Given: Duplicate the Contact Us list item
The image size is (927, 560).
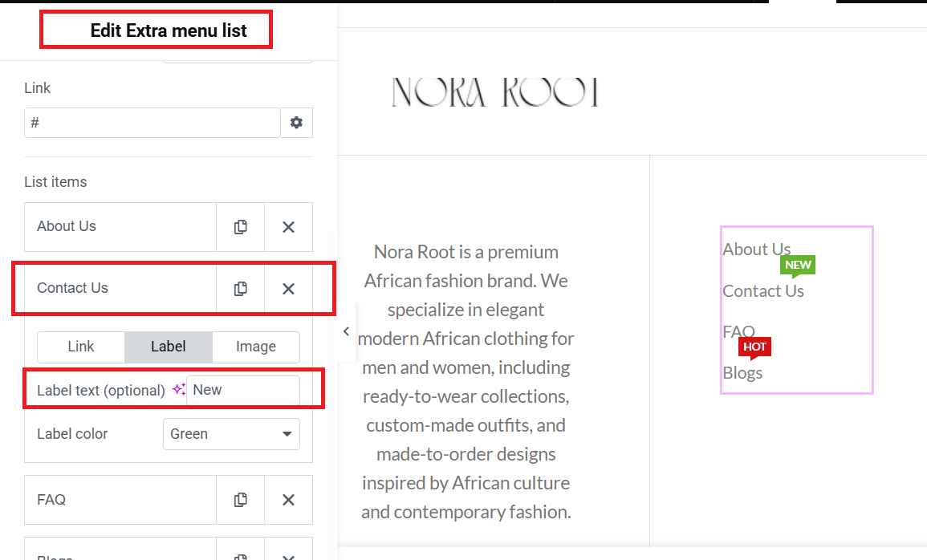Looking at the screenshot, I should 240,288.
